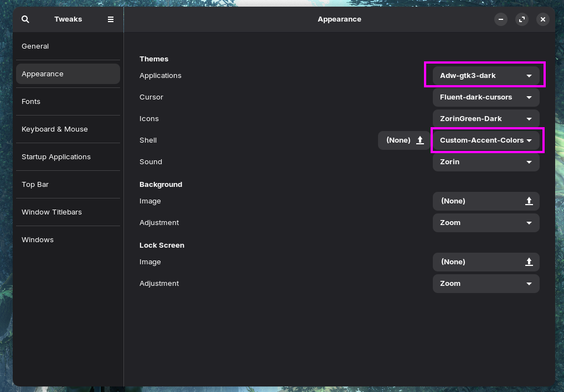564x392 pixels.
Task: Minimize the Tweaks window
Action: (x=501, y=19)
